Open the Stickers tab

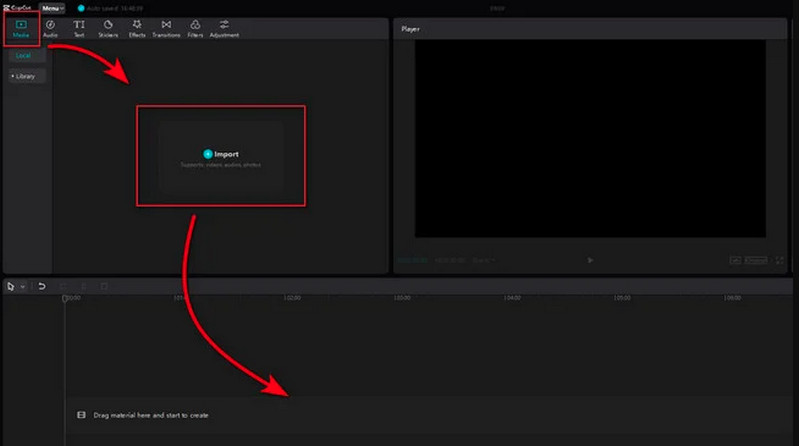click(108, 29)
